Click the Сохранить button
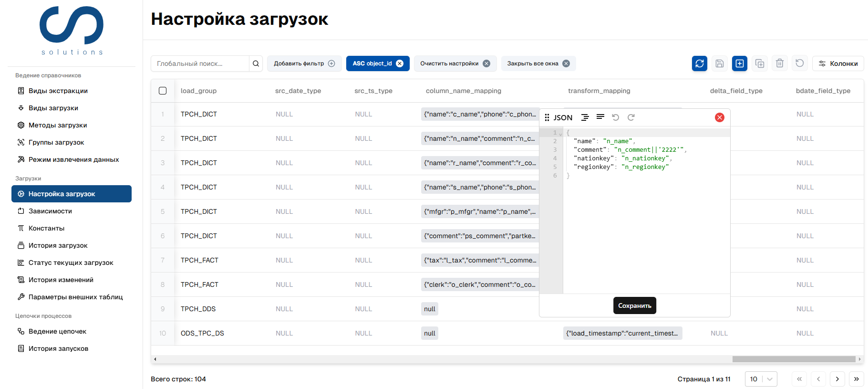 tap(634, 305)
